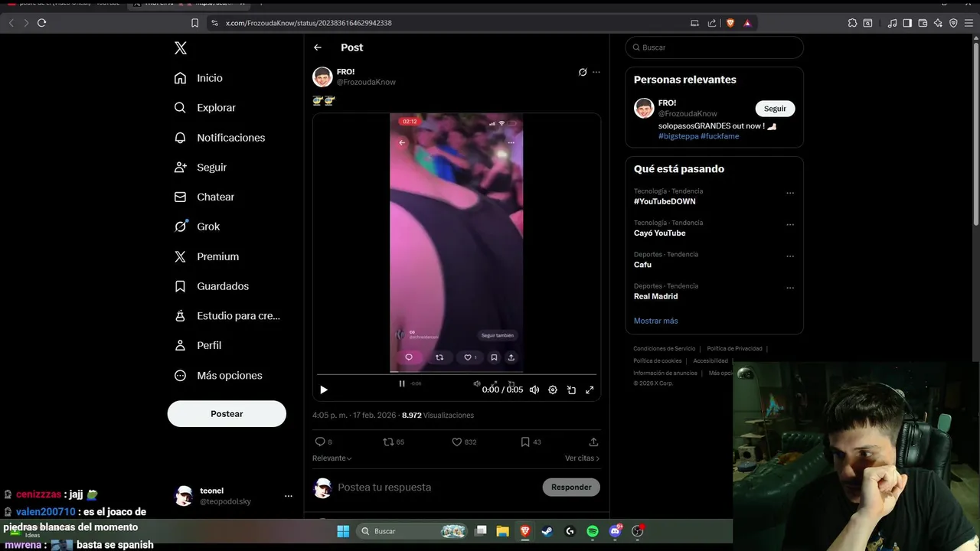Open more options for Real Madrid trend

(x=790, y=288)
